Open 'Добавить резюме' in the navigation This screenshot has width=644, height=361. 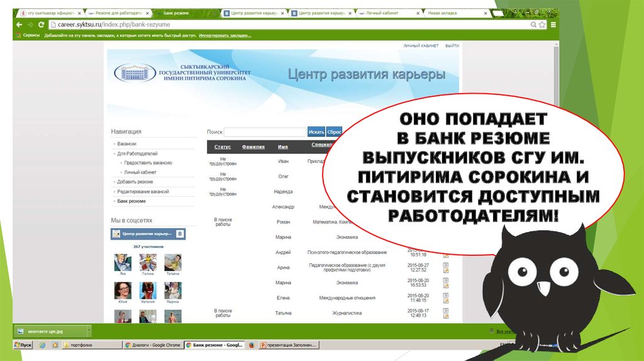pos(135,182)
